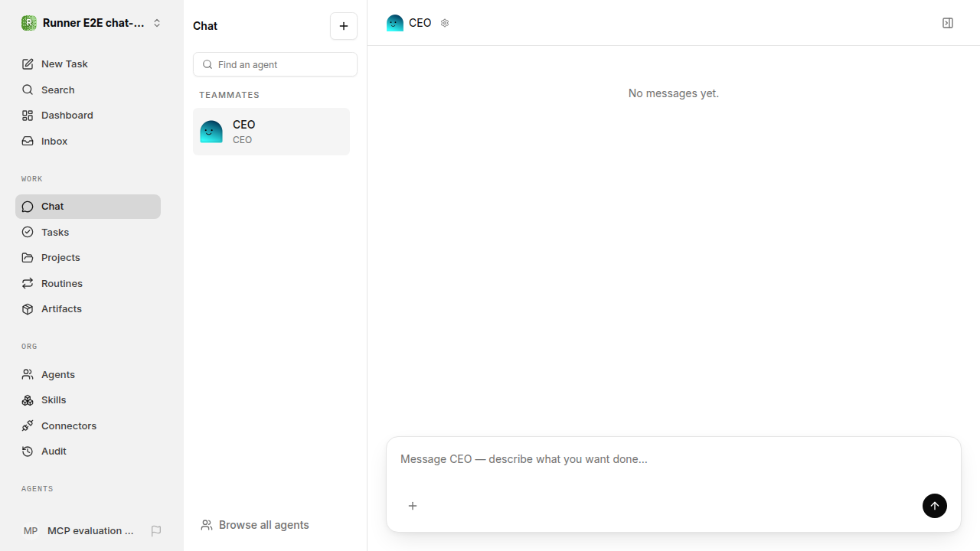Toggle the right side panel
Image resolution: width=980 pixels, height=551 pixels.
tap(948, 23)
